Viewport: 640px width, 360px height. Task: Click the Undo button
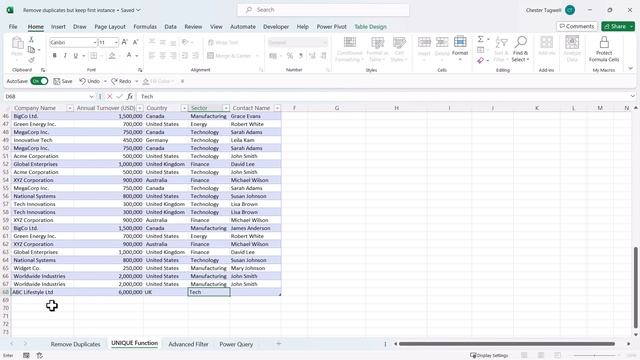89,81
